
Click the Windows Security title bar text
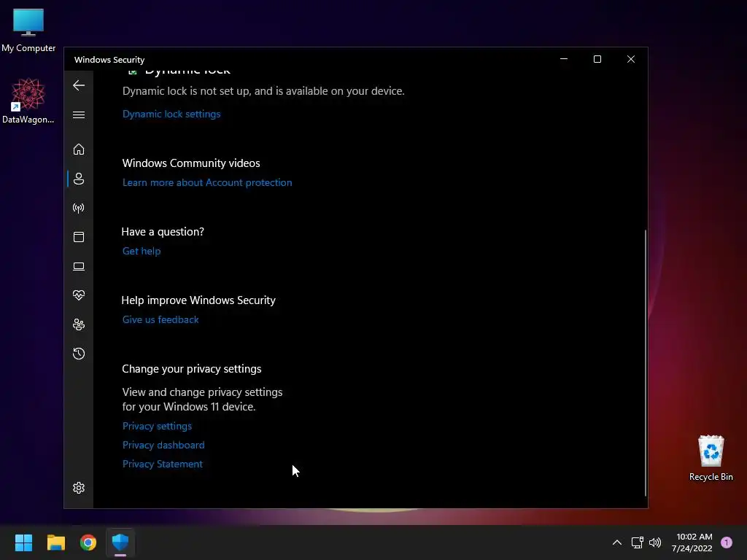(x=109, y=60)
